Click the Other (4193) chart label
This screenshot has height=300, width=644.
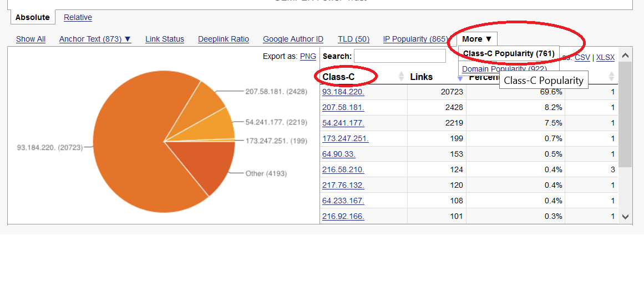point(266,173)
